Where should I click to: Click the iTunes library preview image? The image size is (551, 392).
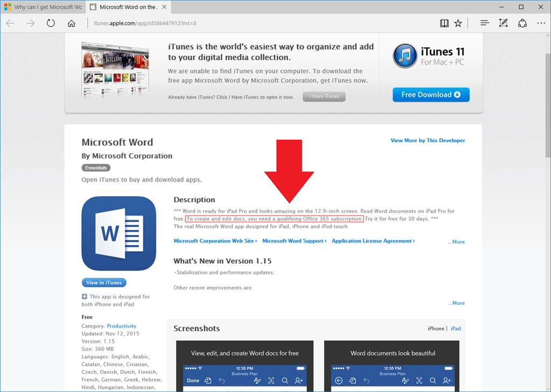(115, 70)
